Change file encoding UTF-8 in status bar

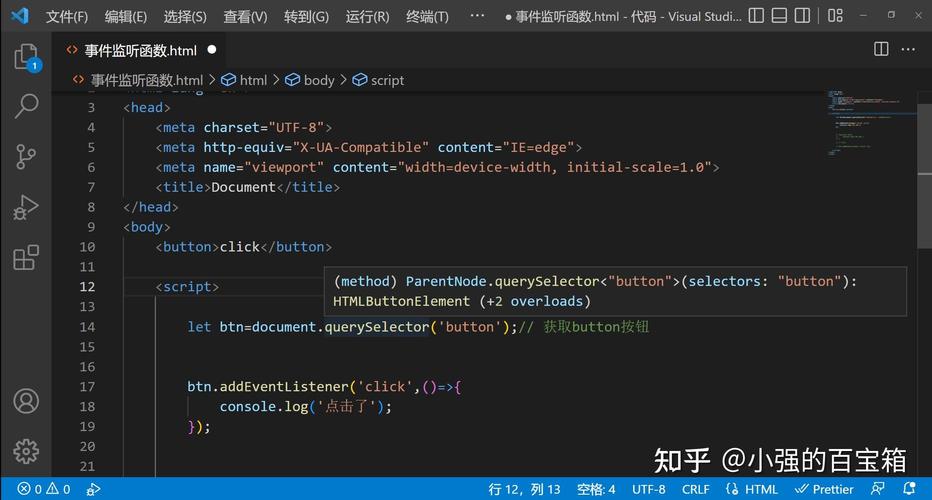pos(648,489)
